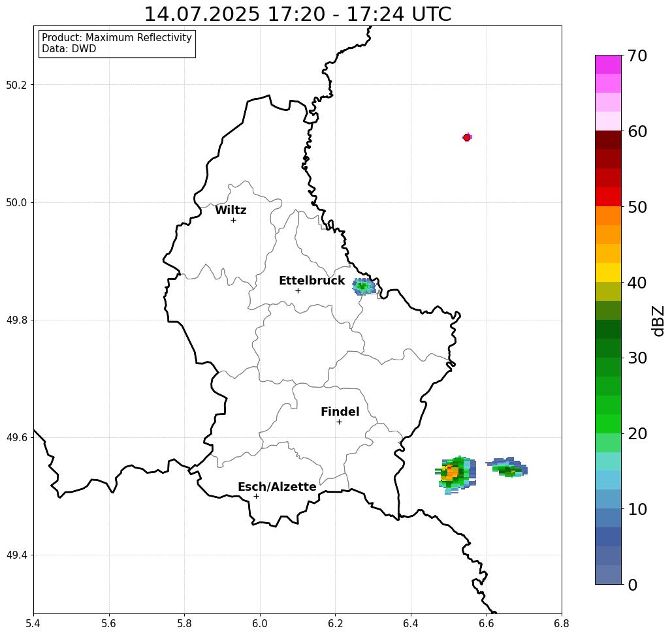The width and height of the screenshot is (672, 635).
Task: Click the longitude tick label 5.4
Action: pos(33,624)
